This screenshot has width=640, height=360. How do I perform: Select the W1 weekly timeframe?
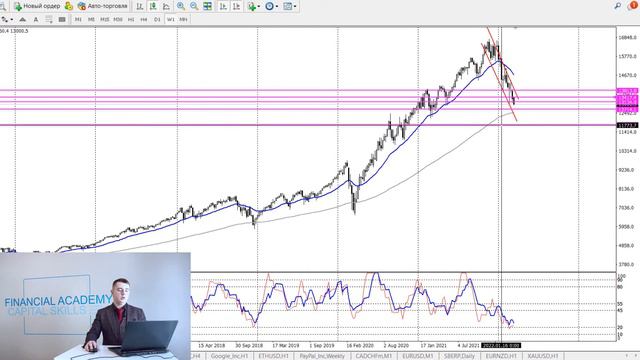point(170,19)
